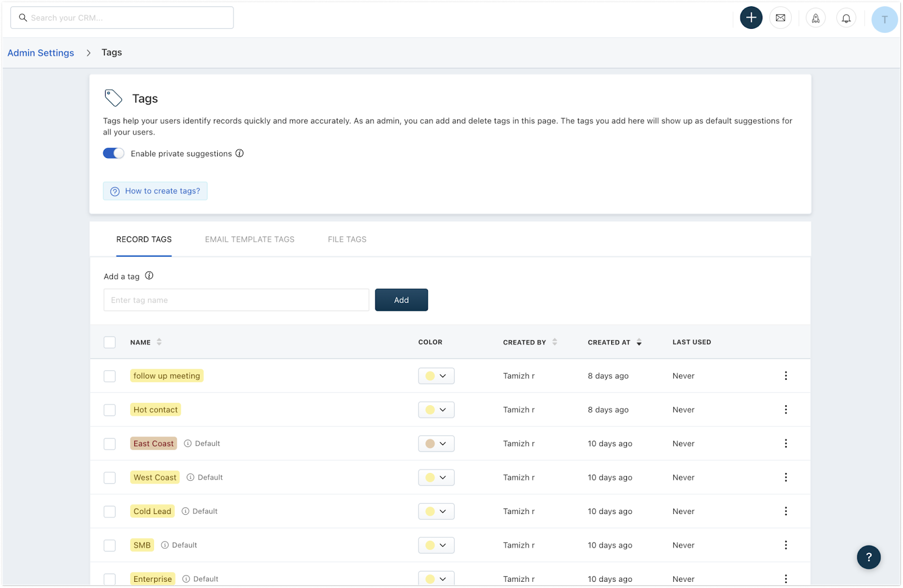
Task: Switch to Record Tags tab
Action: tap(144, 239)
